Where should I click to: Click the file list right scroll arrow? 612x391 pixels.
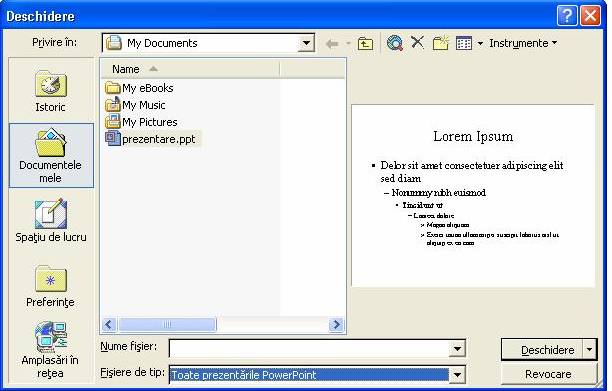pos(336,324)
